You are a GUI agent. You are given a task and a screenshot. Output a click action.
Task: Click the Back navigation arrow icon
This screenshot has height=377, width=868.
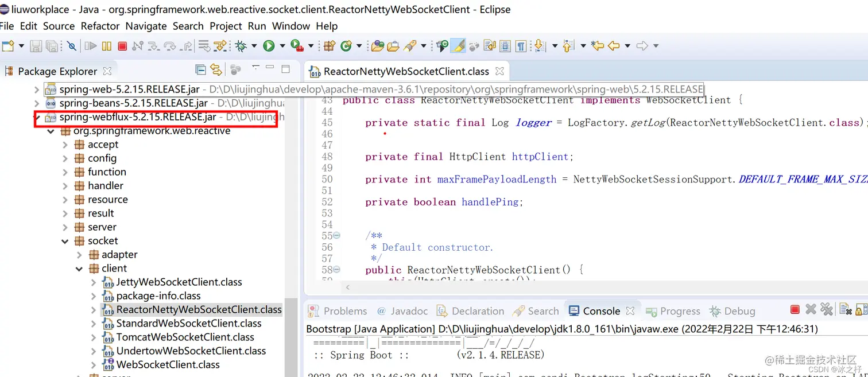click(614, 46)
